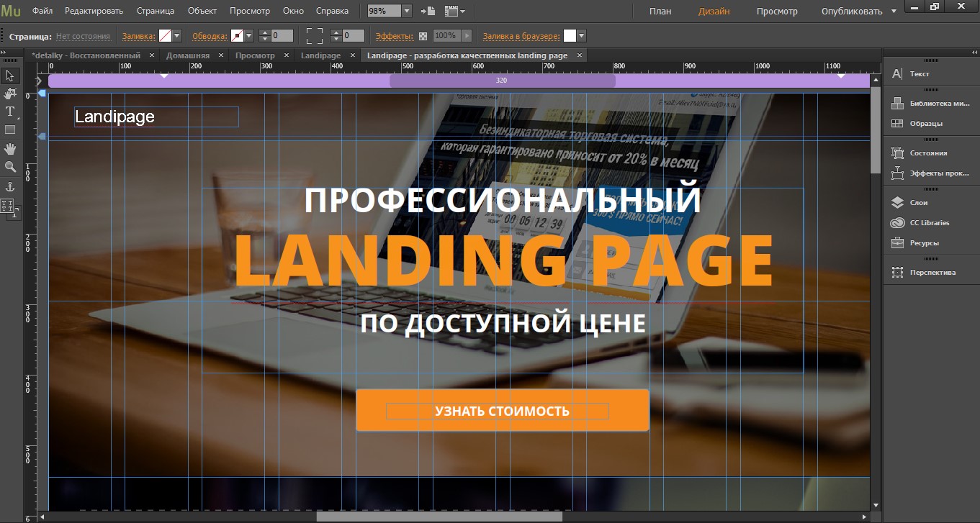The image size is (980, 523).
Task: Open the Файл menu
Action: coord(42,11)
